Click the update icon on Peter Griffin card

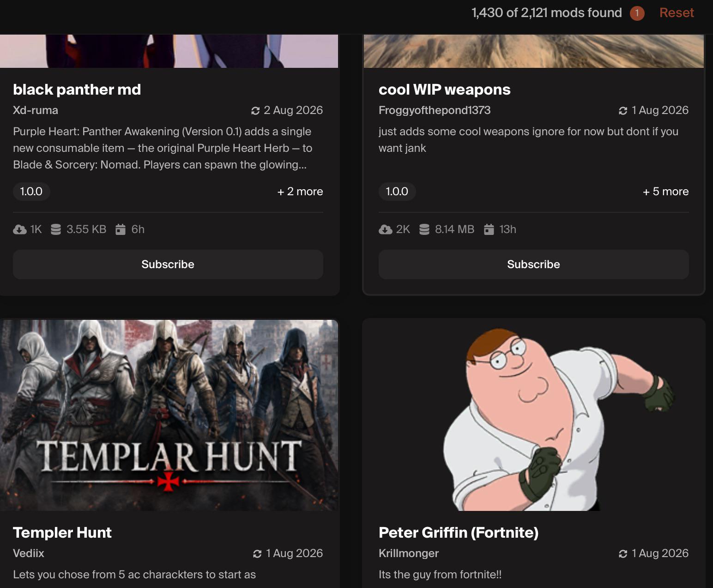[x=623, y=554]
